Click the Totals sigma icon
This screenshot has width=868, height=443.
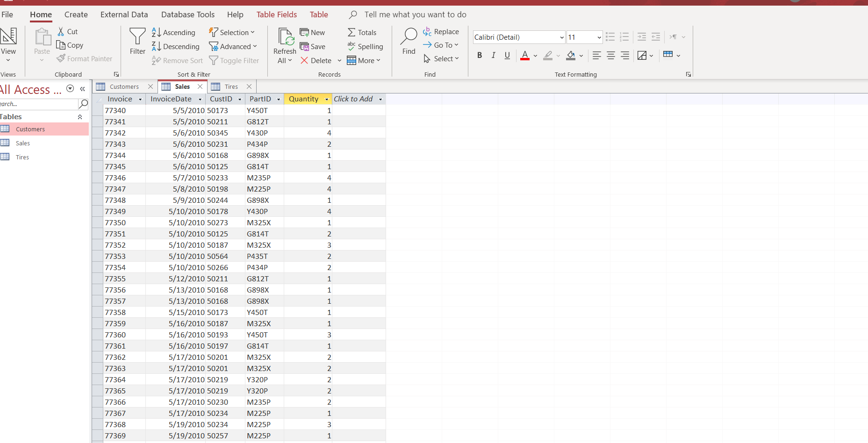352,32
